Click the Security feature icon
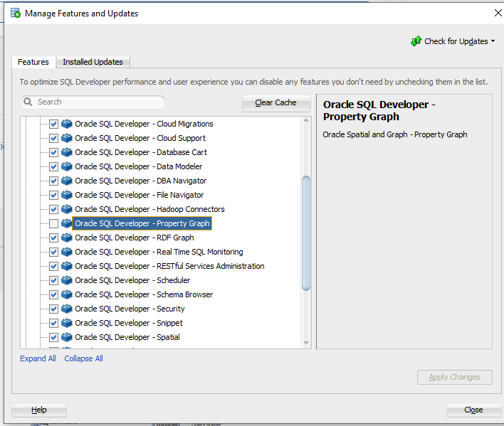The image size is (504, 426). tap(66, 309)
